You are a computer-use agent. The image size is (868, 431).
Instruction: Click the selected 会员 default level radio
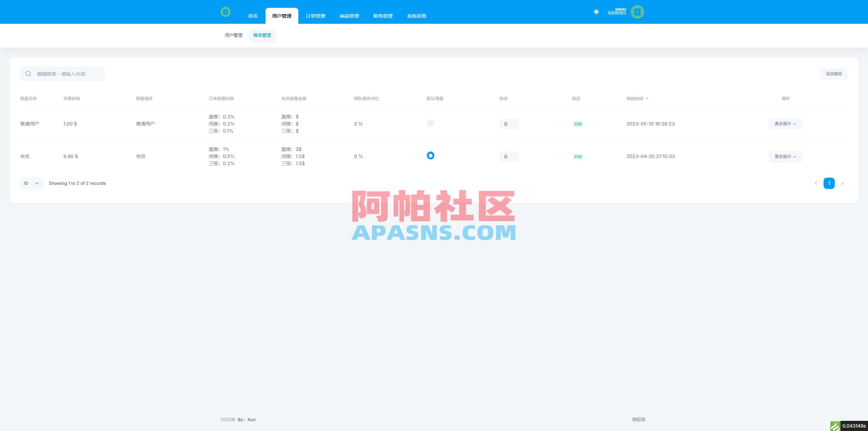pos(431,156)
